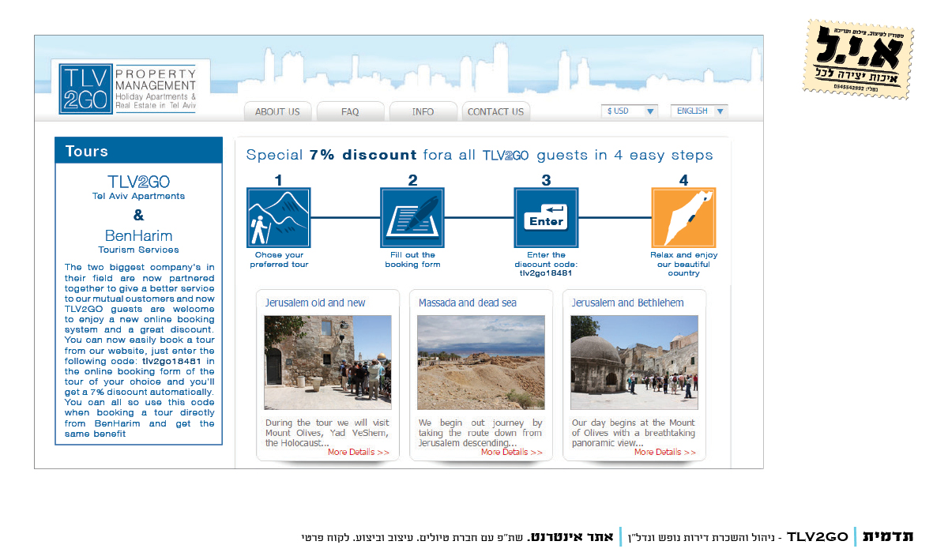Click the discount code tlv2go18481 under step 3
The height and width of the screenshot is (560, 933).
coord(546,273)
